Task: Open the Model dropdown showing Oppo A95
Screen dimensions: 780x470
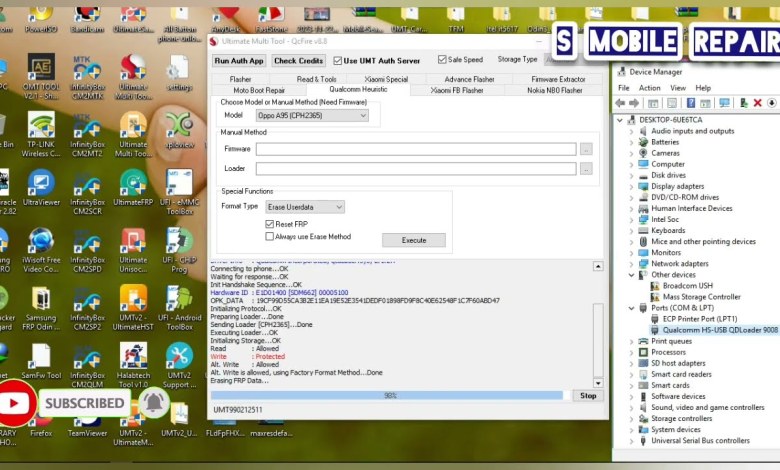Action: point(311,116)
